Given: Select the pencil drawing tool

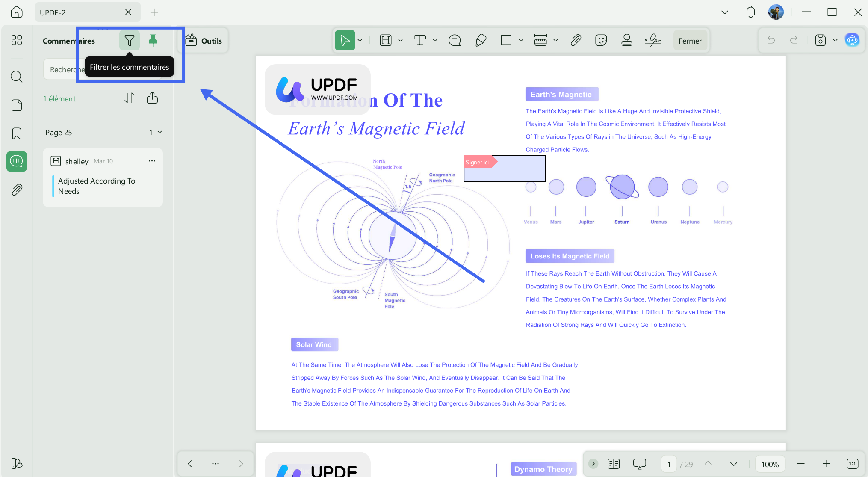Looking at the screenshot, I should 481,41.
